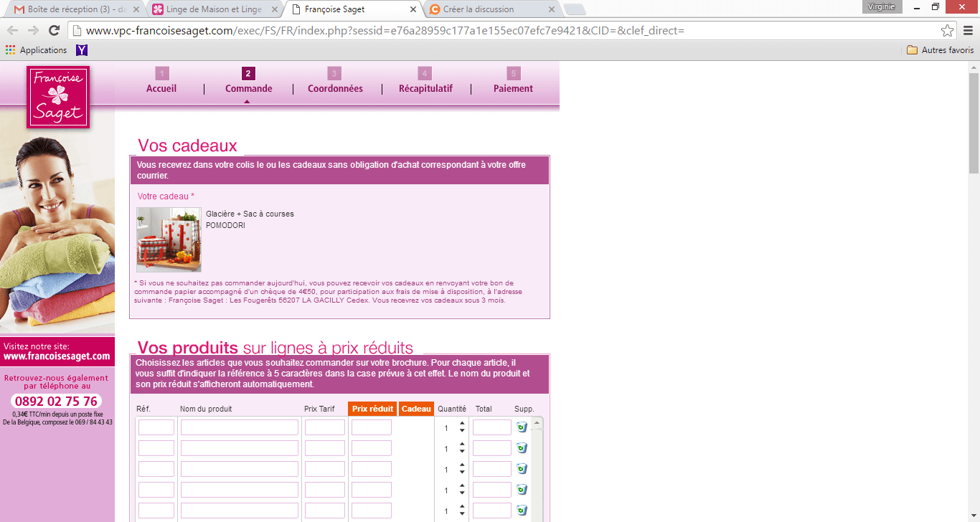980x522 pixels.
Task: Click the first row Réf. input field
Action: (156, 427)
